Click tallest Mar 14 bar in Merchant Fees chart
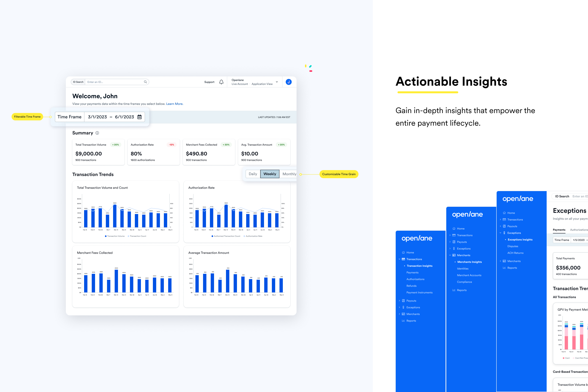Viewport: 588px width, 392px height. tap(116, 281)
